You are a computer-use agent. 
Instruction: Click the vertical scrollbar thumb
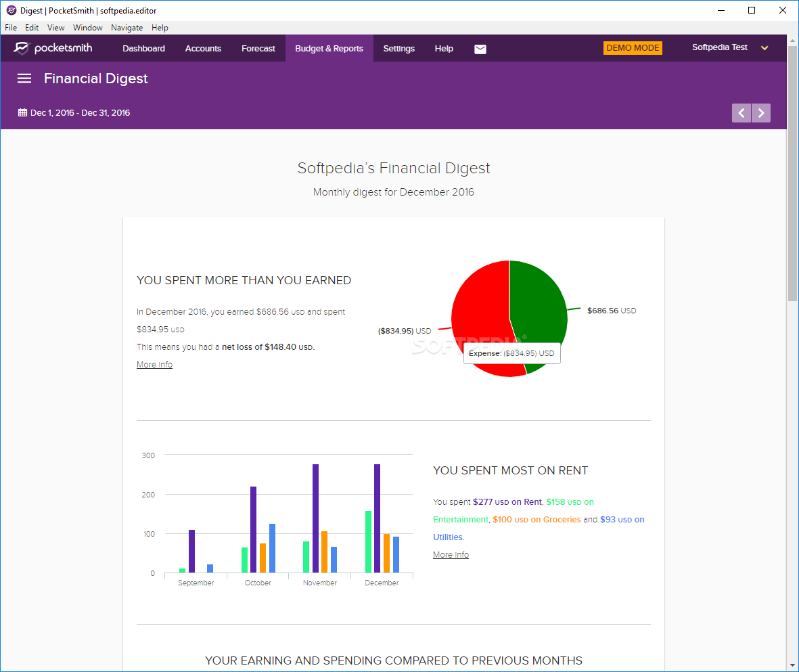792,173
